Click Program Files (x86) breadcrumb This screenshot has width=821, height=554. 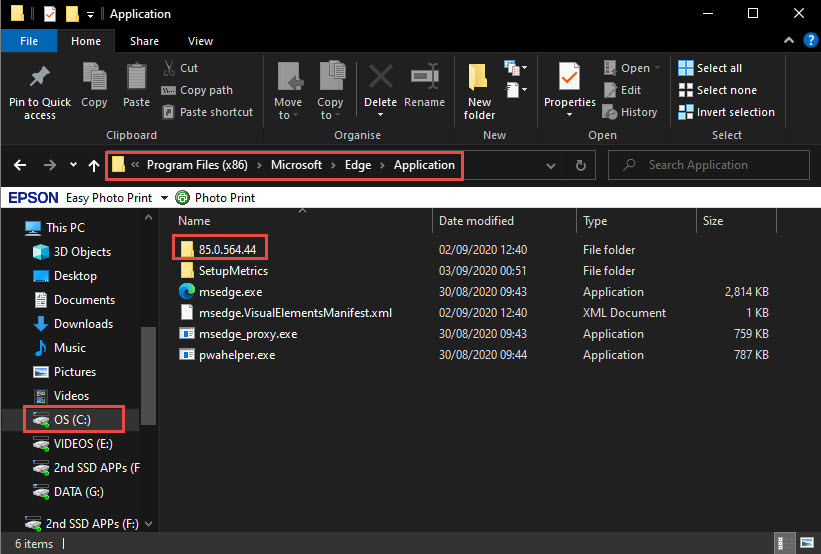(x=197, y=165)
